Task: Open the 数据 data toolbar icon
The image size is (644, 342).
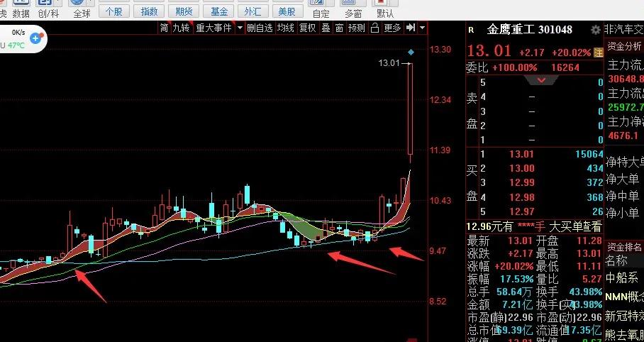Action: point(21,9)
